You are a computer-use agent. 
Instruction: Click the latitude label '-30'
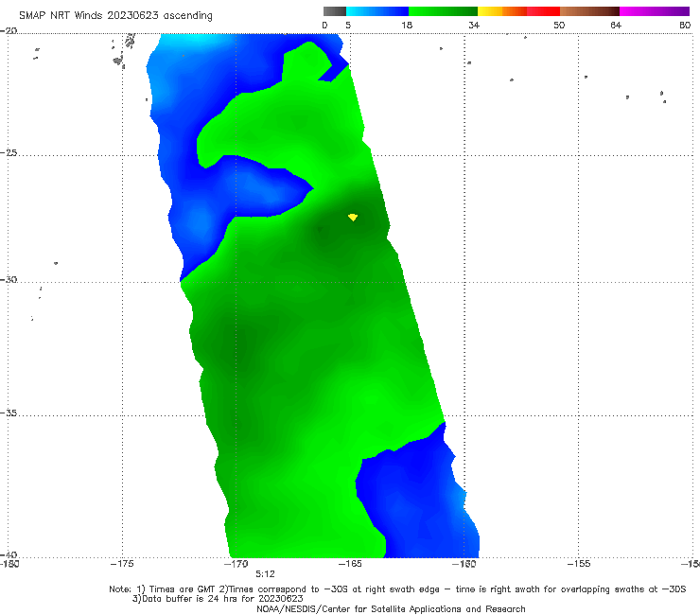(x=9, y=279)
